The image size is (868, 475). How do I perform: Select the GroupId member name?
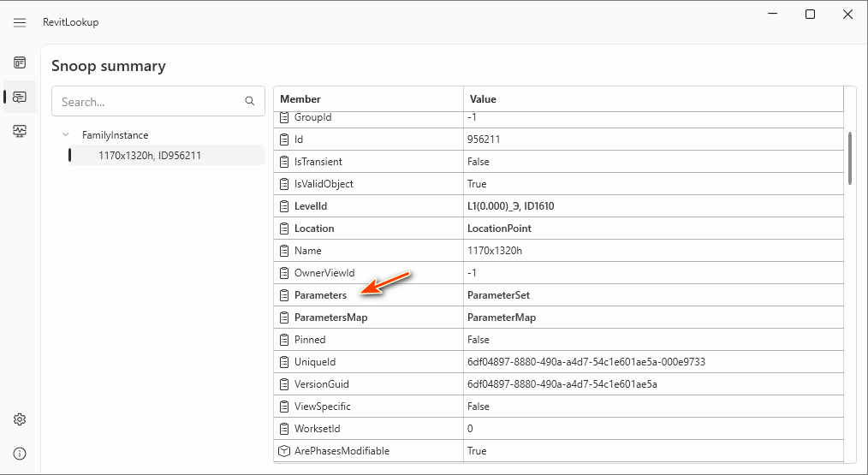313,117
